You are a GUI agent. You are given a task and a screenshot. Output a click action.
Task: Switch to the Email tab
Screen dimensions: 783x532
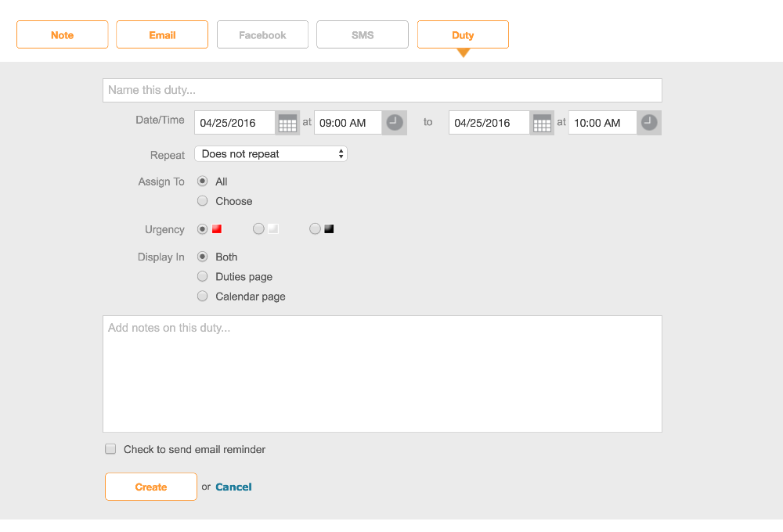[162, 34]
